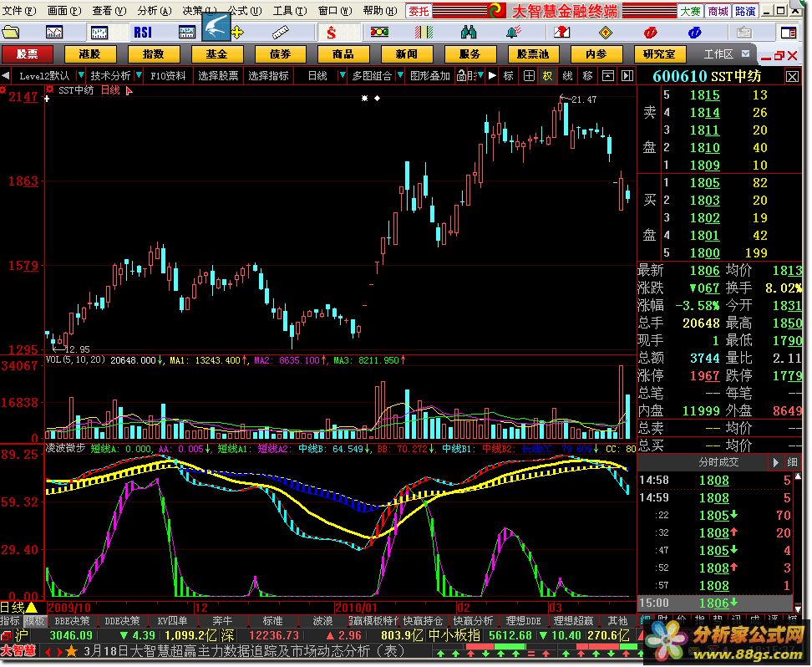
Task: Click the blue round logo icon
Action: pos(694,32)
